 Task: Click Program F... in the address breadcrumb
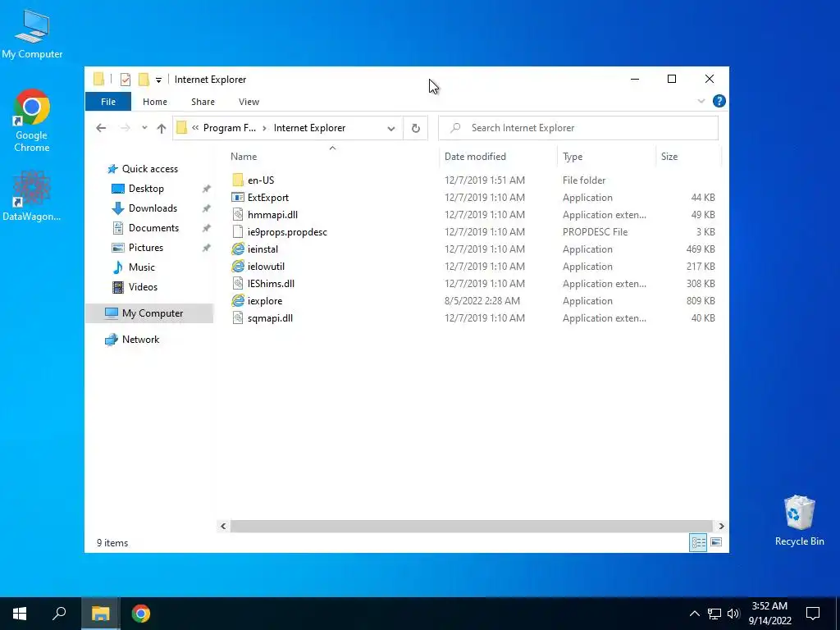230,127
